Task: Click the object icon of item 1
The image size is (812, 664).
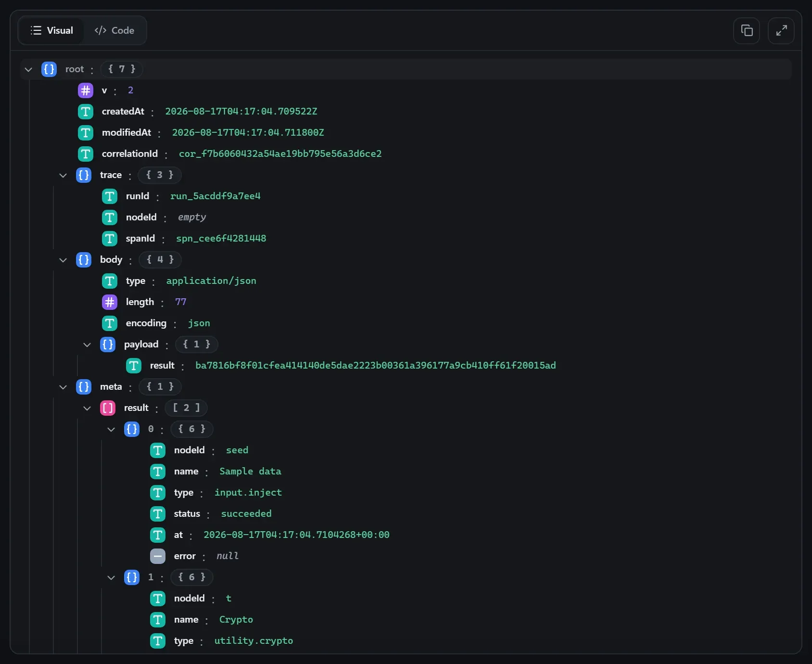Action: pyautogui.click(x=132, y=577)
